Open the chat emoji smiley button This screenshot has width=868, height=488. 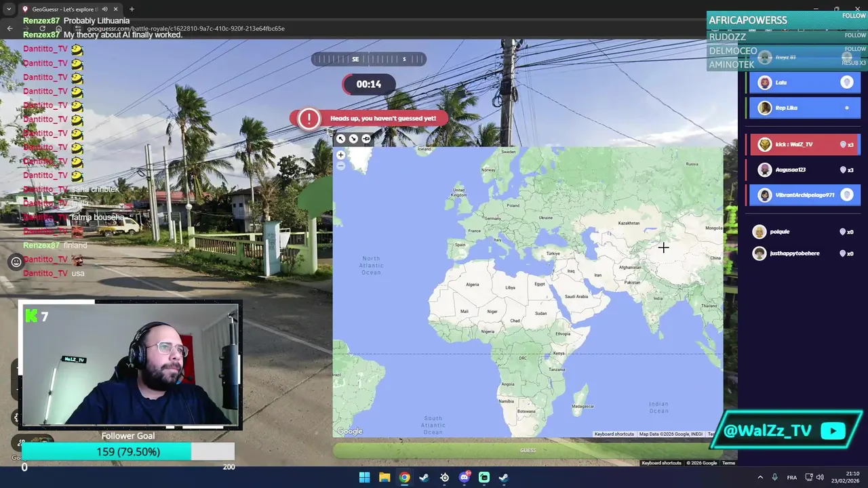coord(16,262)
